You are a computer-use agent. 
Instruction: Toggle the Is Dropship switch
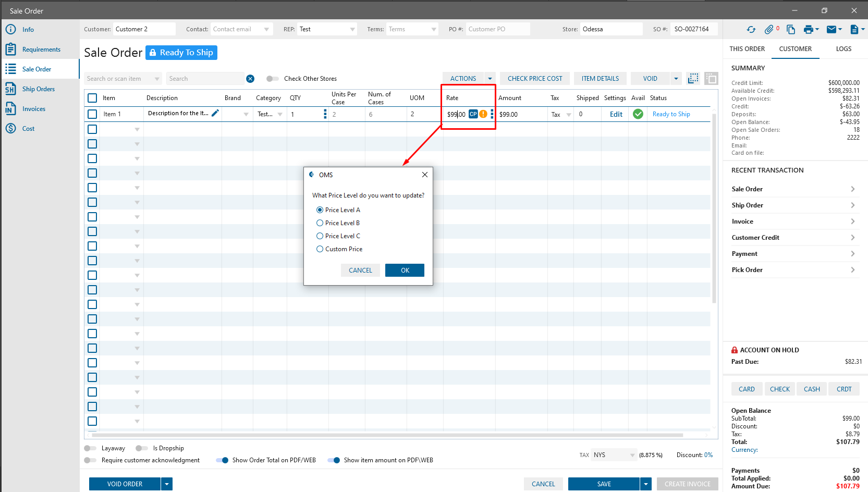pos(142,448)
